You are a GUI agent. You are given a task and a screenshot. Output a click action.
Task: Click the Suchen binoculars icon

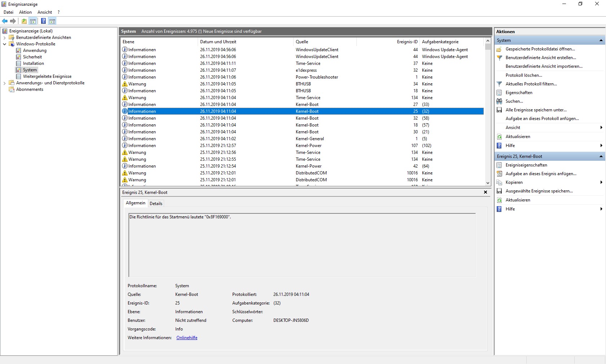point(499,101)
